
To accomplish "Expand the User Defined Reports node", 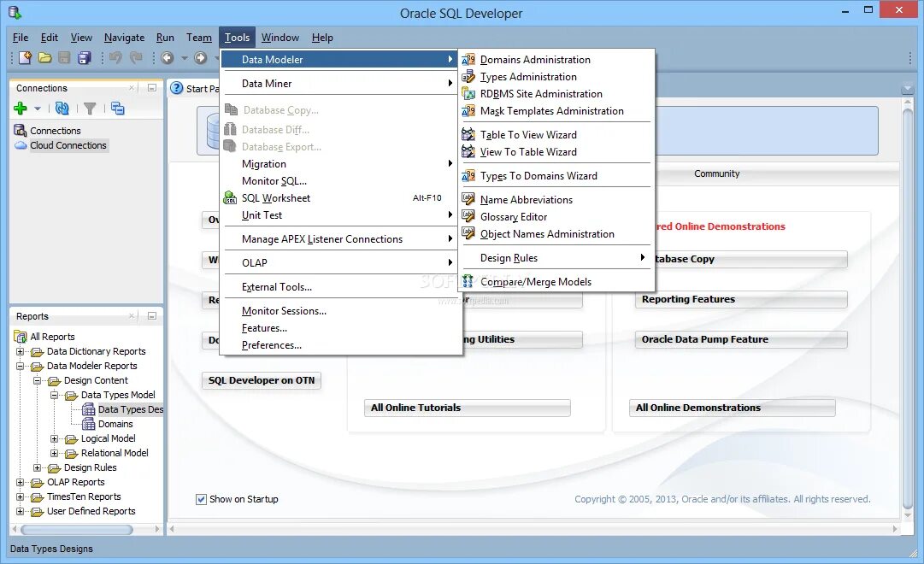I will pos(20,511).
